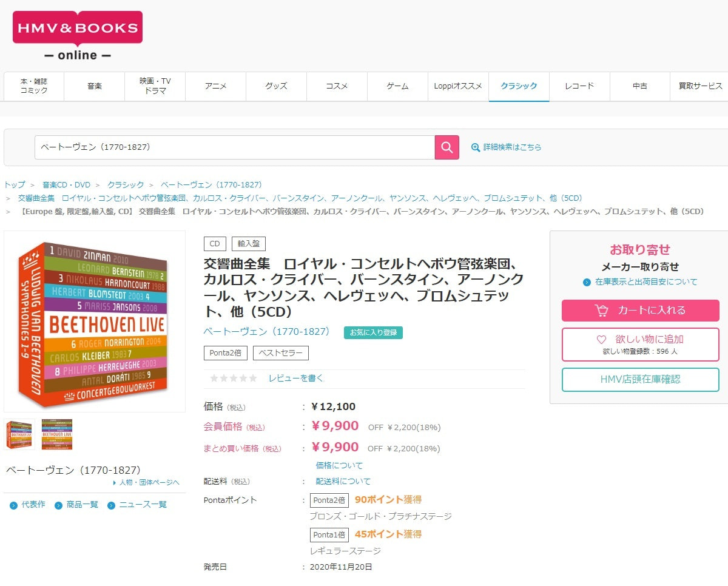This screenshot has height=586, width=728.
Task: Click the circle arrow icon beside 商品一覧
Action: click(58, 505)
